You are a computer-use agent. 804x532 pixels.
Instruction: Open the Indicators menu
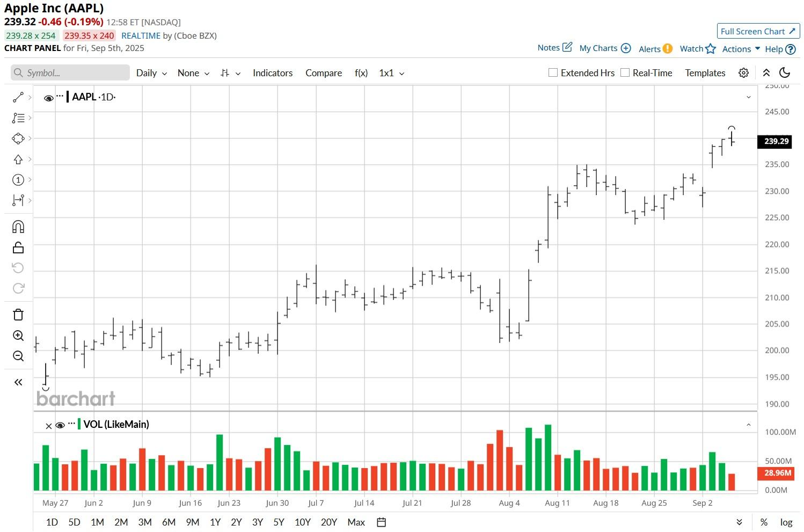pos(273,73)
